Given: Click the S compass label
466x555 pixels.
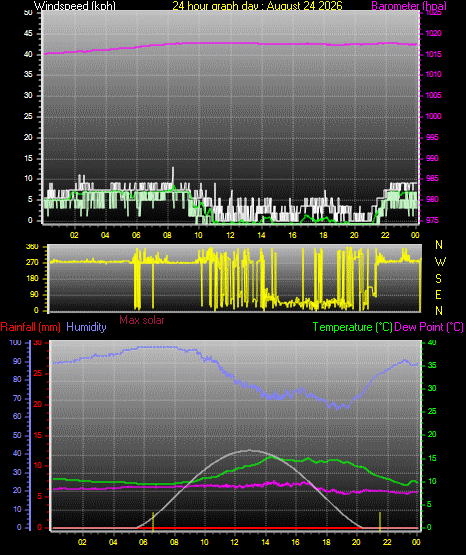Looking at the screenshot, I should click(438, 279).
